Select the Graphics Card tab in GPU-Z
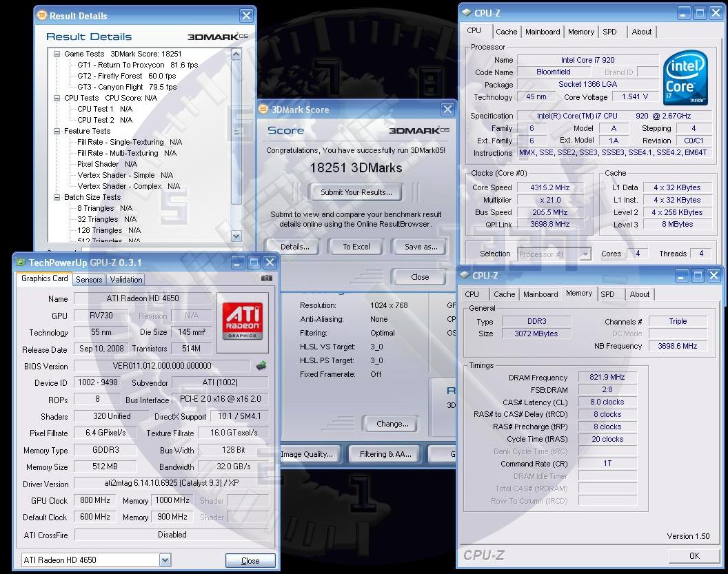This screenshot has height=574, width=728. coord(45,278)
